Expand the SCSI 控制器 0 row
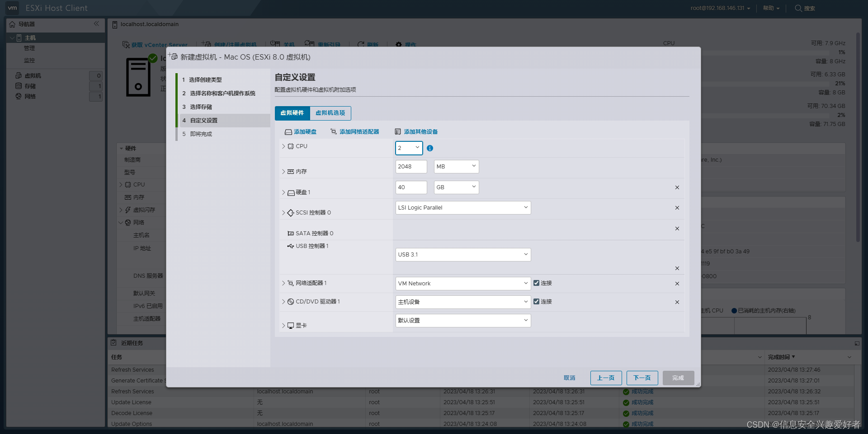868x434 pixels. (283, 213)
